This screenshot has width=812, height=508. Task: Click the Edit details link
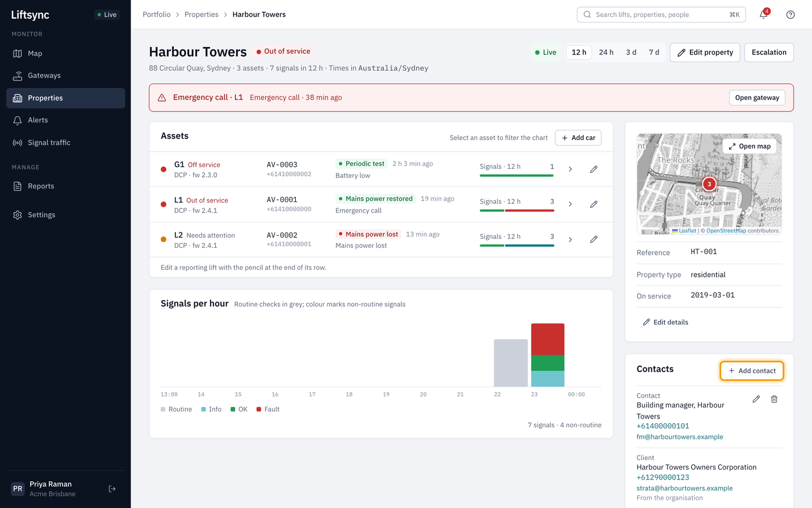click(x=665, y=322)
